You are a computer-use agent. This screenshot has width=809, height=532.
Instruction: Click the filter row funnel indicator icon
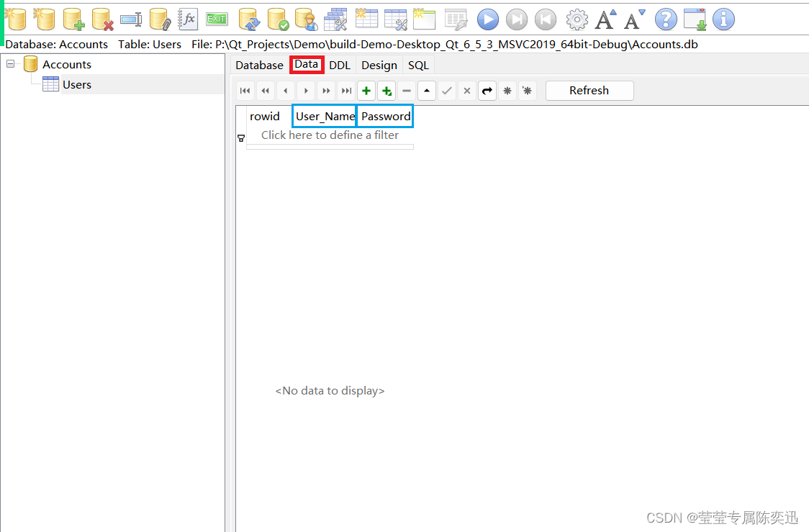pos(241,137)
